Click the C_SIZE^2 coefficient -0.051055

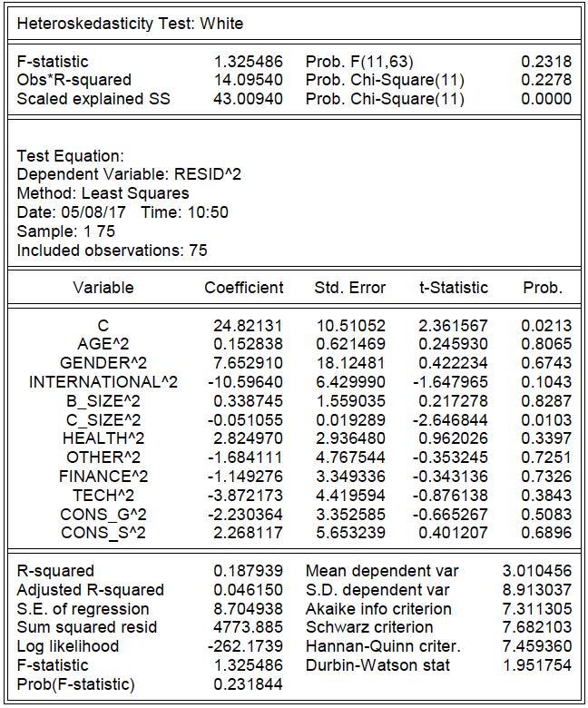pos(245,420)
